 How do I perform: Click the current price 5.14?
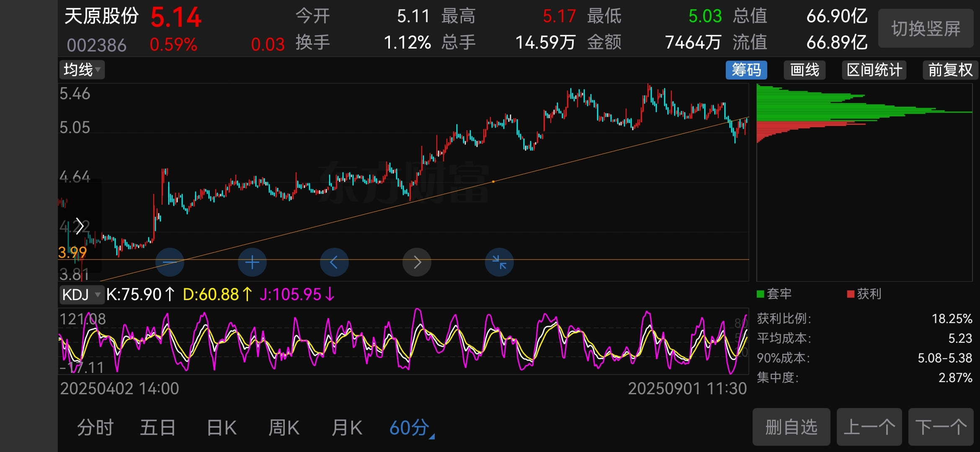176,18
